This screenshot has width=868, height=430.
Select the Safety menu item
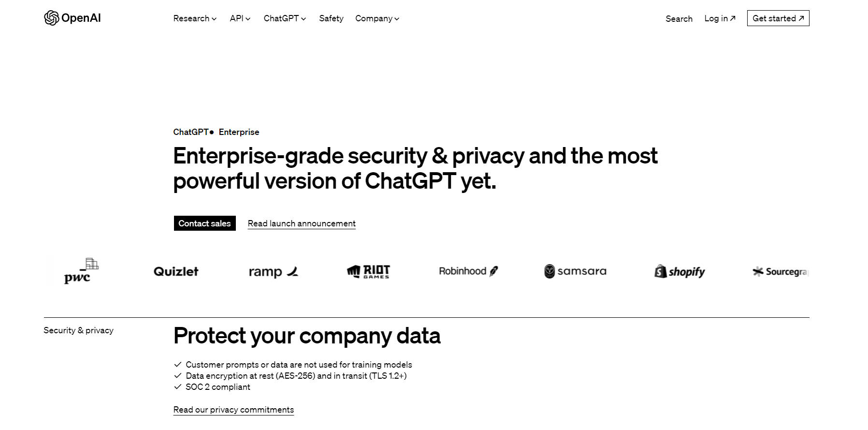click(x=331, y=18)
